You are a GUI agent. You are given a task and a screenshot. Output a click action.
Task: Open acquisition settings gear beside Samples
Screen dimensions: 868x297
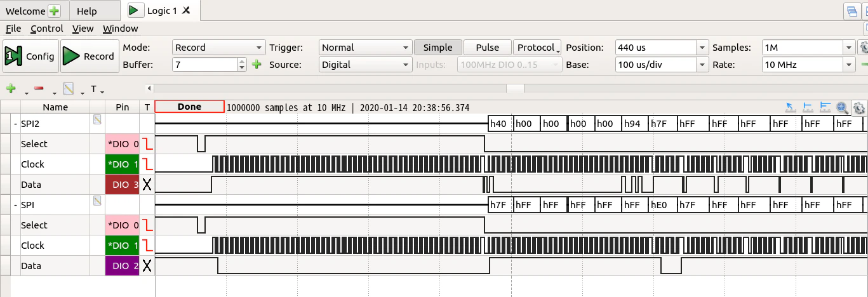click(864, 48)
